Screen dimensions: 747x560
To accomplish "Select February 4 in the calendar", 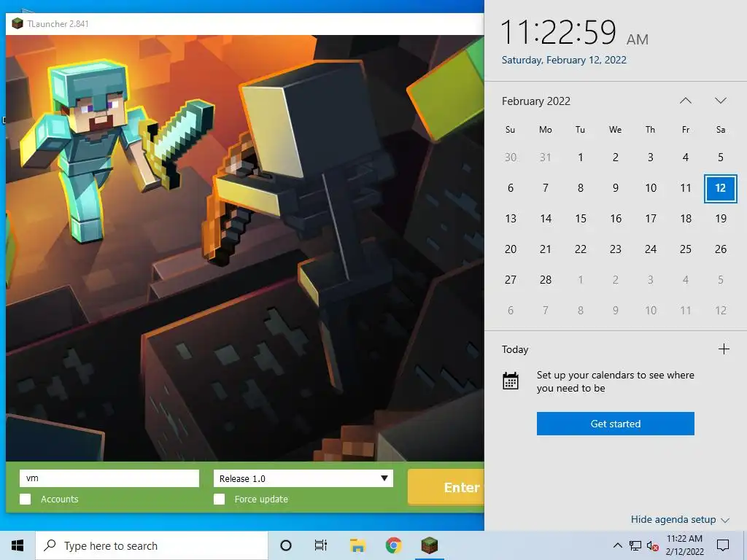I will point(686,157).
